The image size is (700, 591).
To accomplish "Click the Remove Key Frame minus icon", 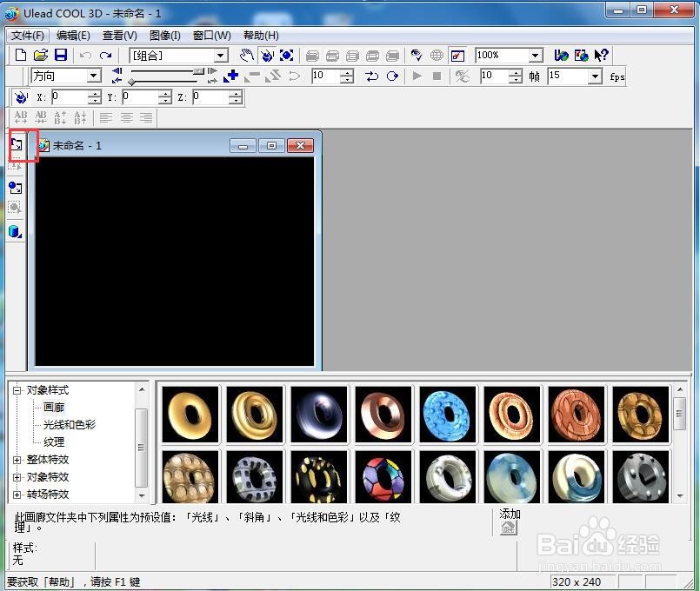I will pyautogui.click(x=252, y=76).
